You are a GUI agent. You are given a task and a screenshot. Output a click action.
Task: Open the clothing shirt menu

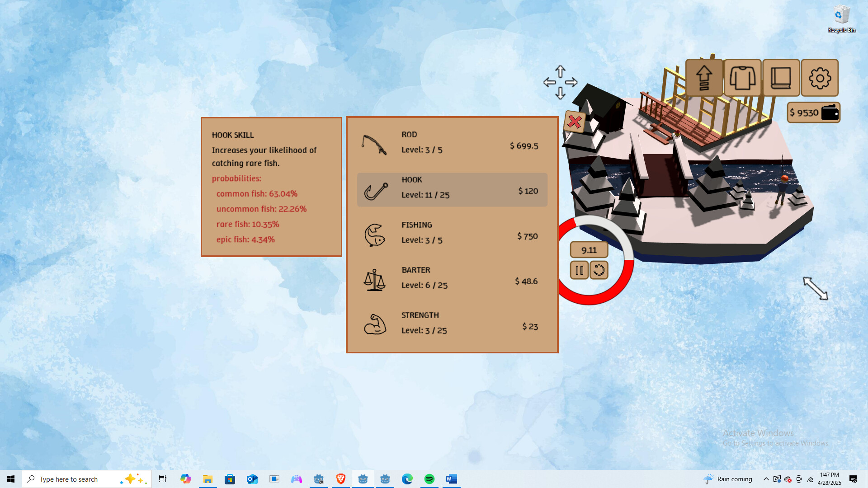(742, 78)
